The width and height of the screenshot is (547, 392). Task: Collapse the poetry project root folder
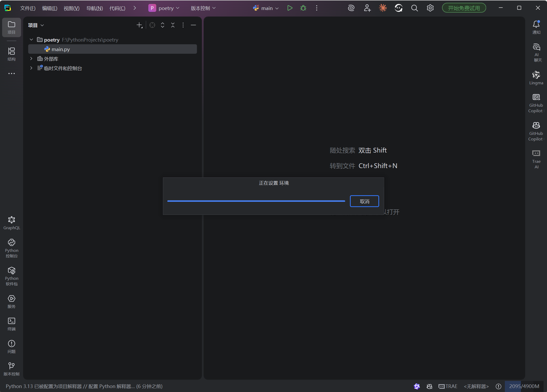coord(31,40)
